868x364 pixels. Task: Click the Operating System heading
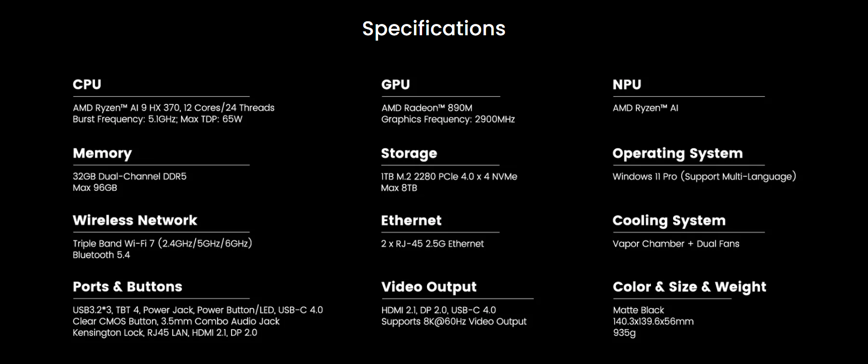[x=678, y=154]
